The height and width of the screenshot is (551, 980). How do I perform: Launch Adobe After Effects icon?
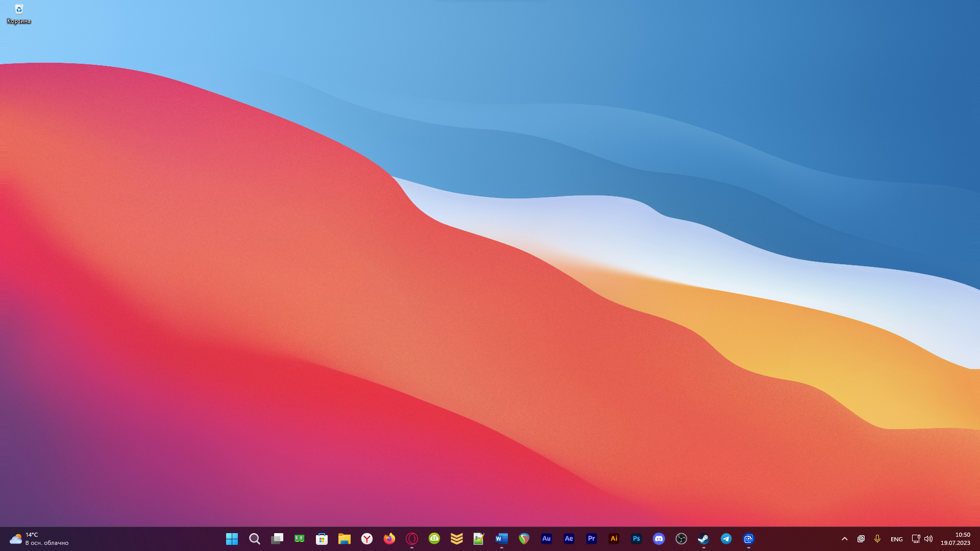click(569, 539)
